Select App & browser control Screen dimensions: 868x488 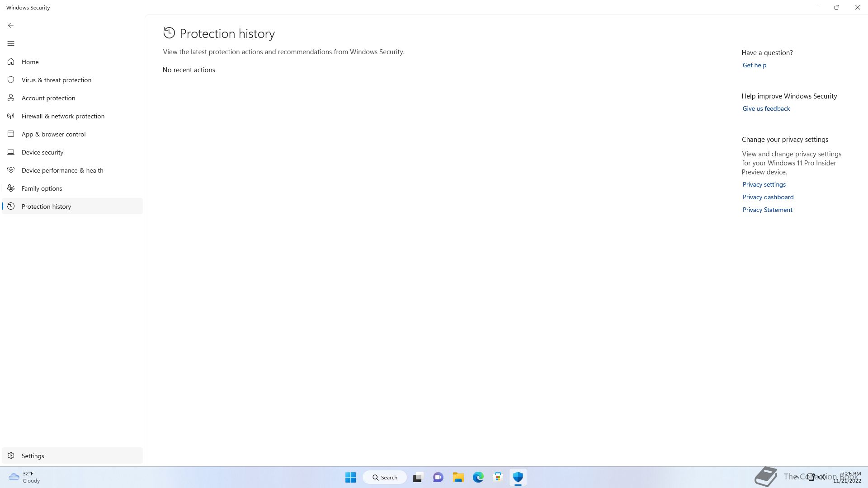[72, 134]
